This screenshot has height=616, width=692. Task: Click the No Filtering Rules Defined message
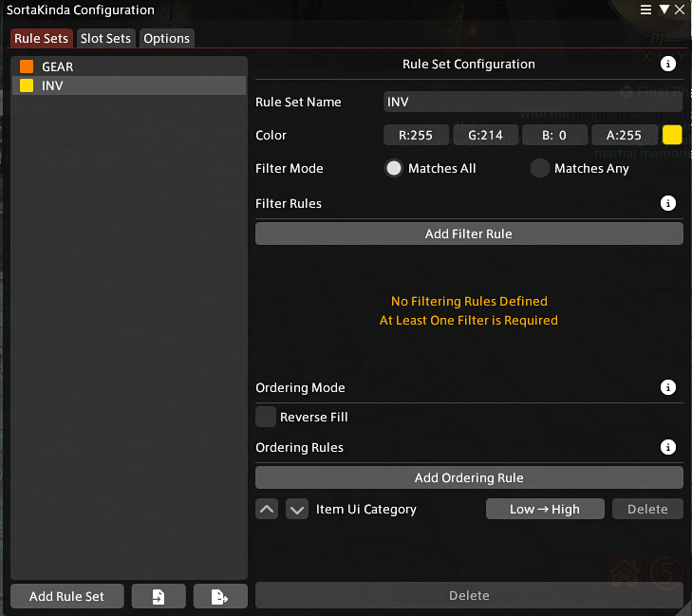pos(469,302)
